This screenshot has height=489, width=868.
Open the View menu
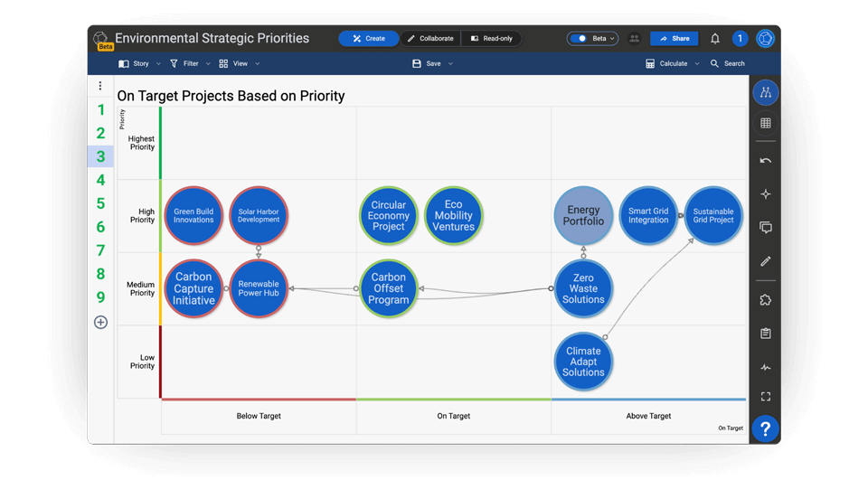click(x=239, y=64)
